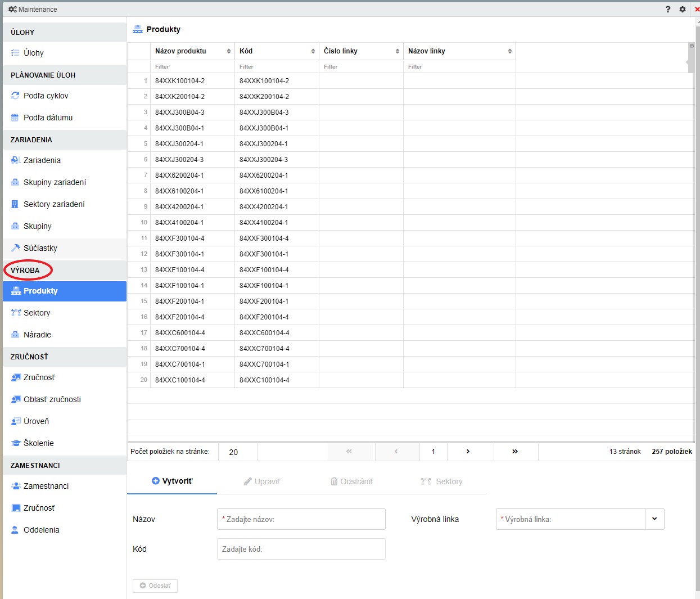Click the help question mark icon
700x599 pixels.
pyautogui.click(x=668, y=10)
